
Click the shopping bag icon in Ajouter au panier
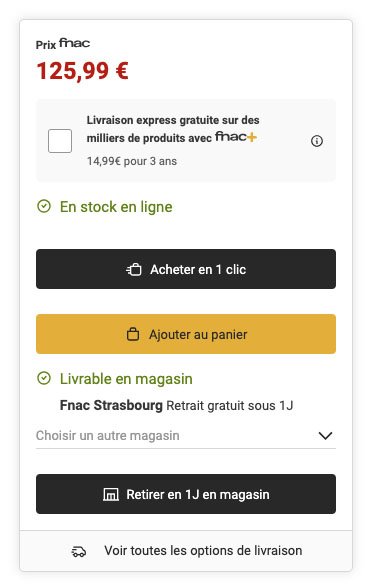point(133,334)
